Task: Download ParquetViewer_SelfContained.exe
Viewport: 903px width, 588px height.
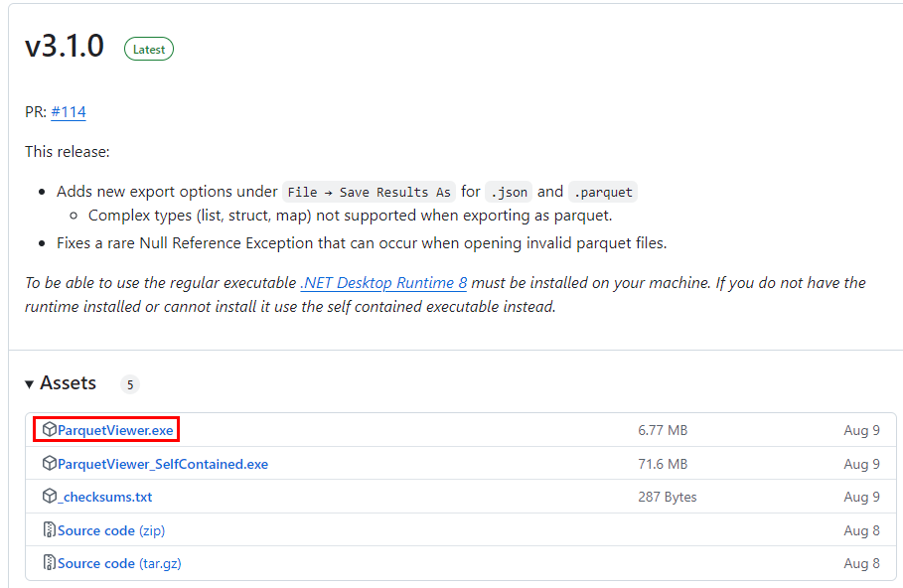Action: pyautogui.click(x=163, y=464)
